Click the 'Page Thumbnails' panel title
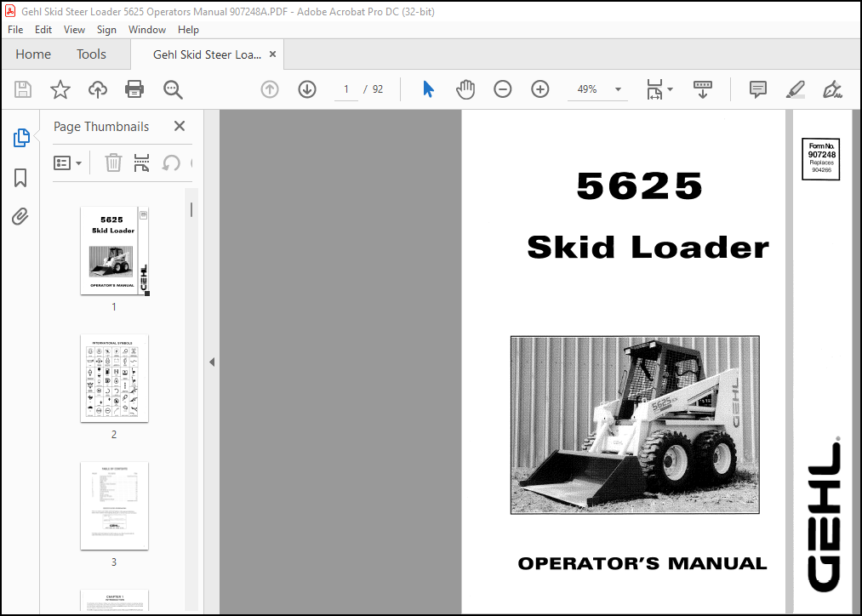 pyautogui.click(x=101, y=127)
